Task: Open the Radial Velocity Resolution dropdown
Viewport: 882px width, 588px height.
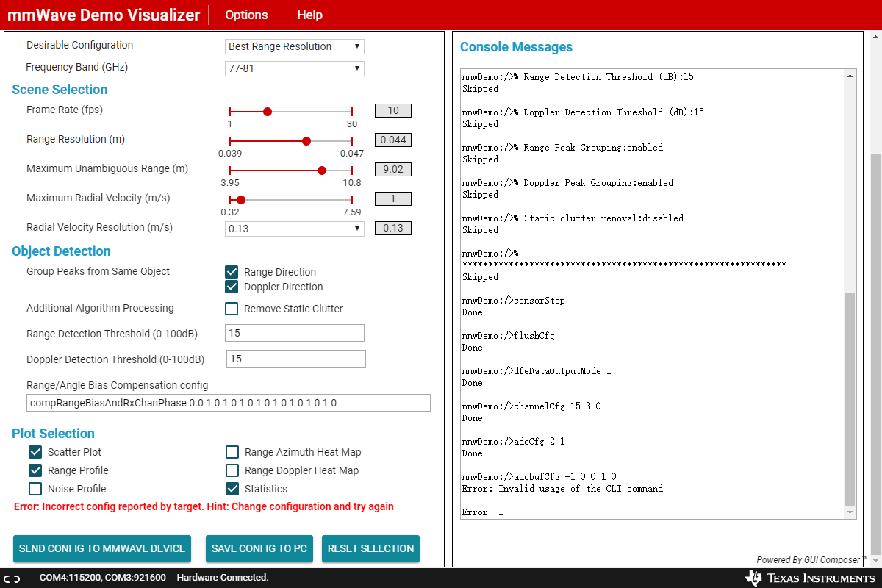Action: click(295, 229)
